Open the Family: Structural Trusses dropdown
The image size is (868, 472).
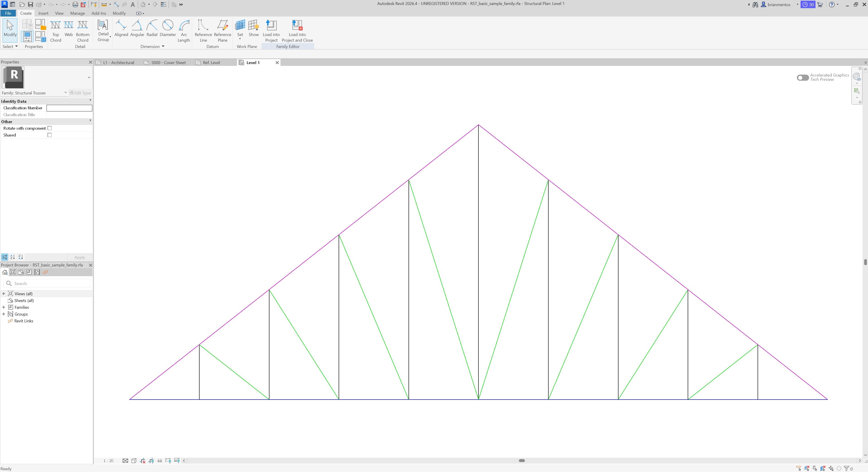click(x=65, y=93)
